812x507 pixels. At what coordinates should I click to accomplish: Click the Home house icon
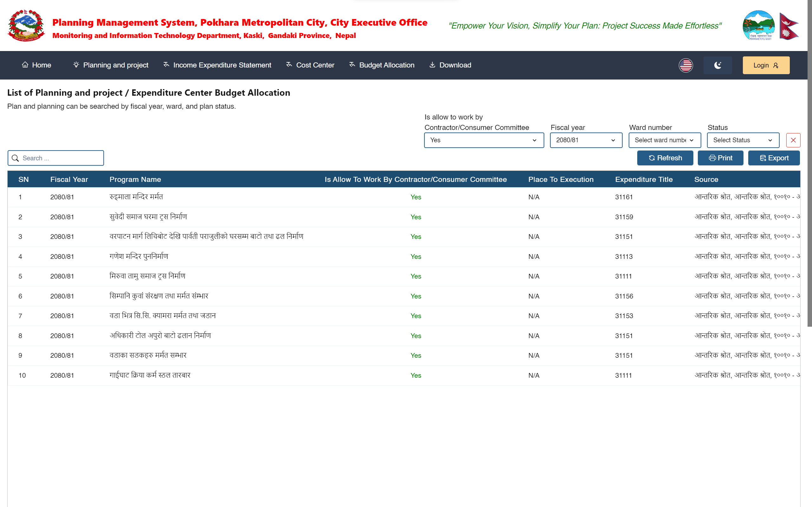point(25,65)
